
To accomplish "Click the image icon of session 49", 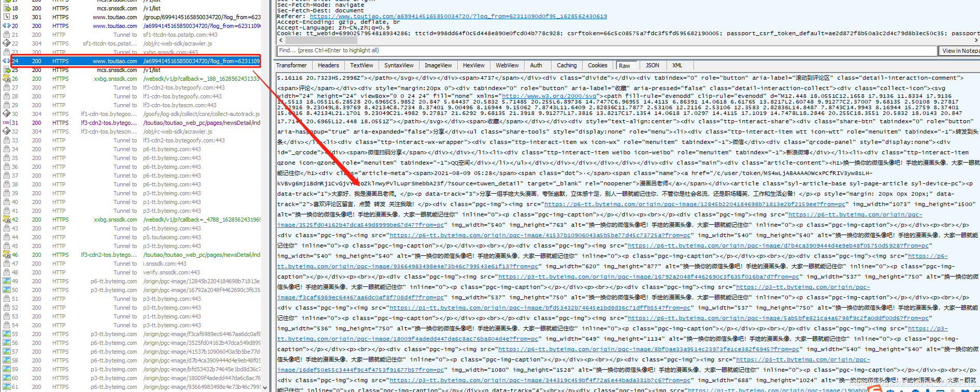I will 7,281.
